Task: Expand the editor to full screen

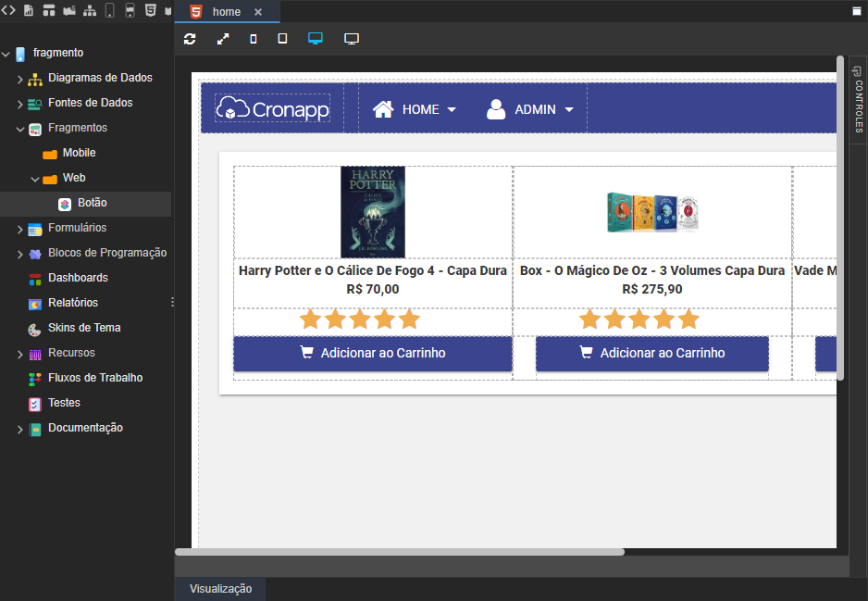Action: [x=222, y=39]
